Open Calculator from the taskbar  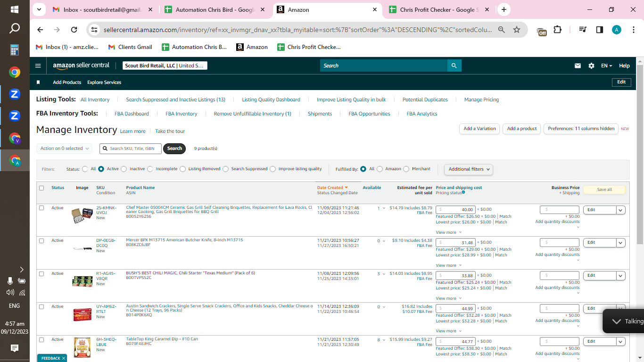pyautogui.click(x=15, y=50)
